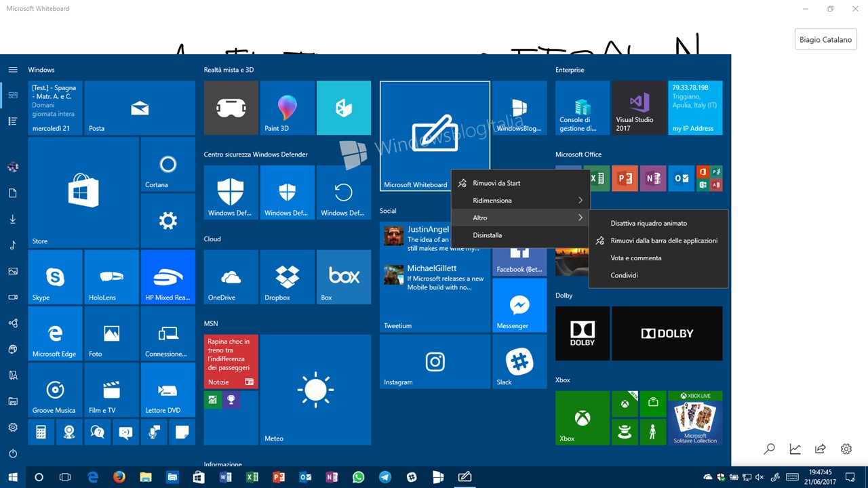Screen dimensions: 868x488
Task: Open the green Xbox tile
Action: (x=582, y=418)
